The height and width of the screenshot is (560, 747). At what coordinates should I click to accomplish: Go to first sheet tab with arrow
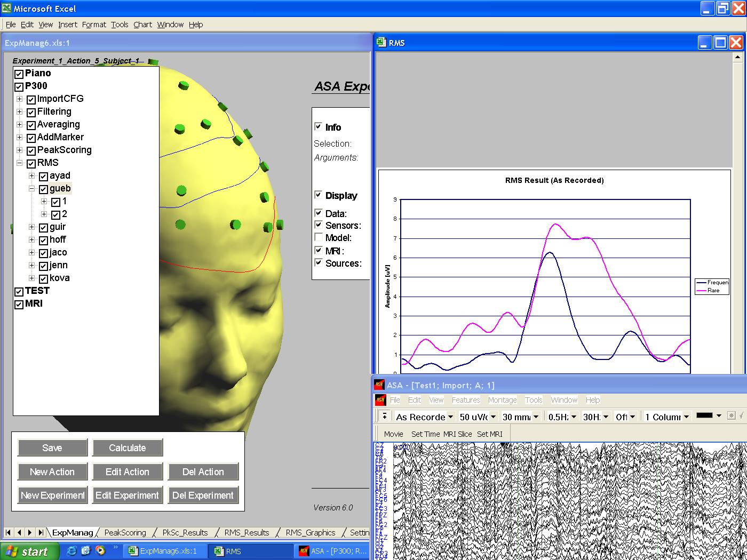(8, 532)
